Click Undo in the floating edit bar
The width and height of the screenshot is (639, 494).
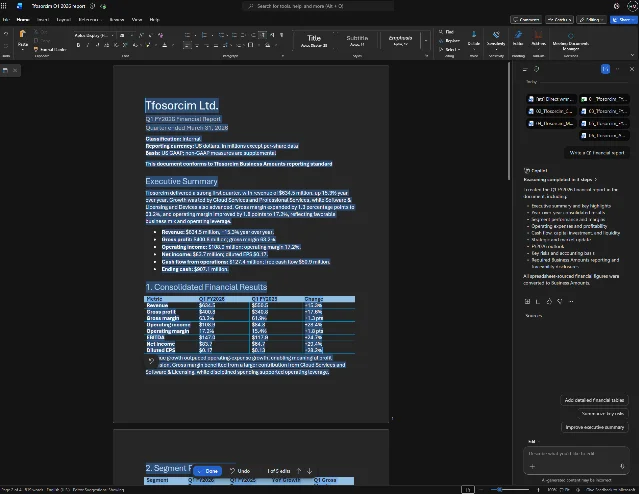pyautogui.click(x=240, y=471)
